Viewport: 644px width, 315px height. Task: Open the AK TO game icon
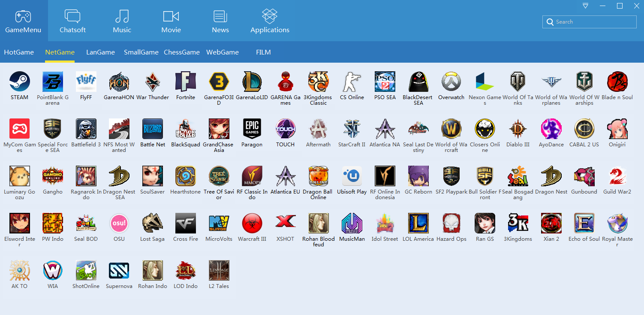tap(19, 270)
